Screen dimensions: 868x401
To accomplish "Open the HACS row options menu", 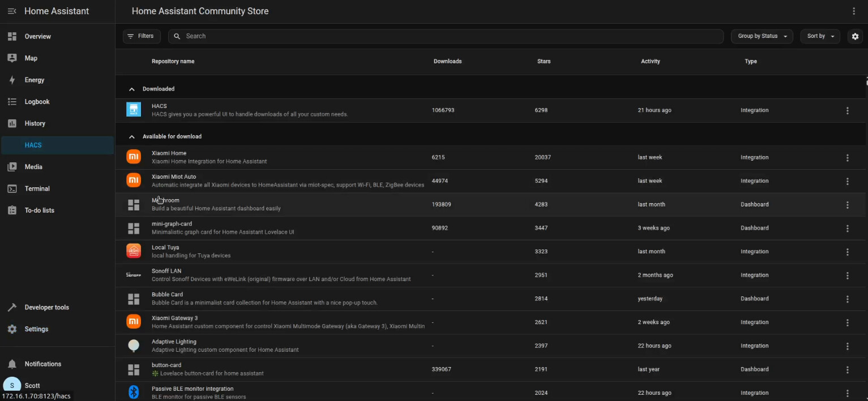I will coord(848,111).
